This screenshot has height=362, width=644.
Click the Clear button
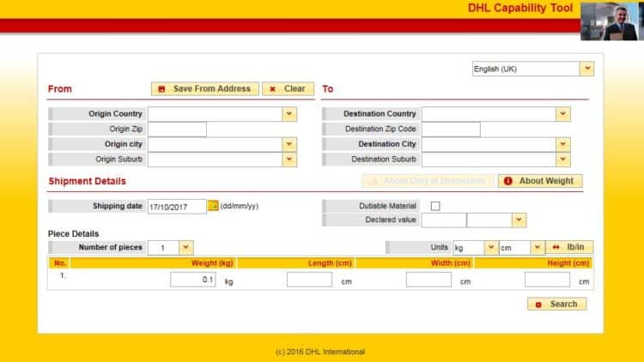pos(288,88)
